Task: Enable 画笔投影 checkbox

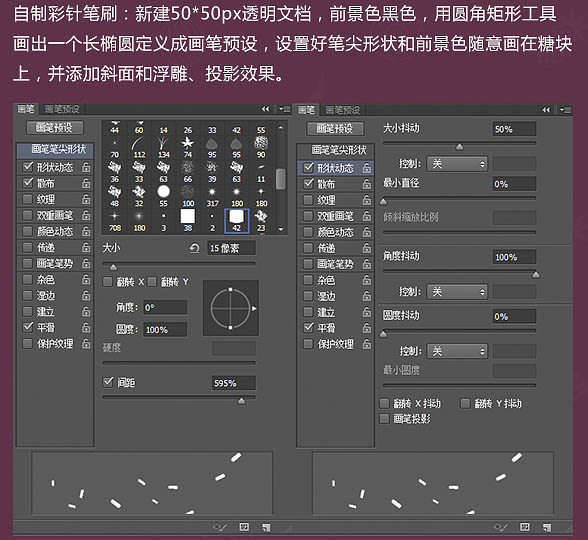Action: coord(384,418)
